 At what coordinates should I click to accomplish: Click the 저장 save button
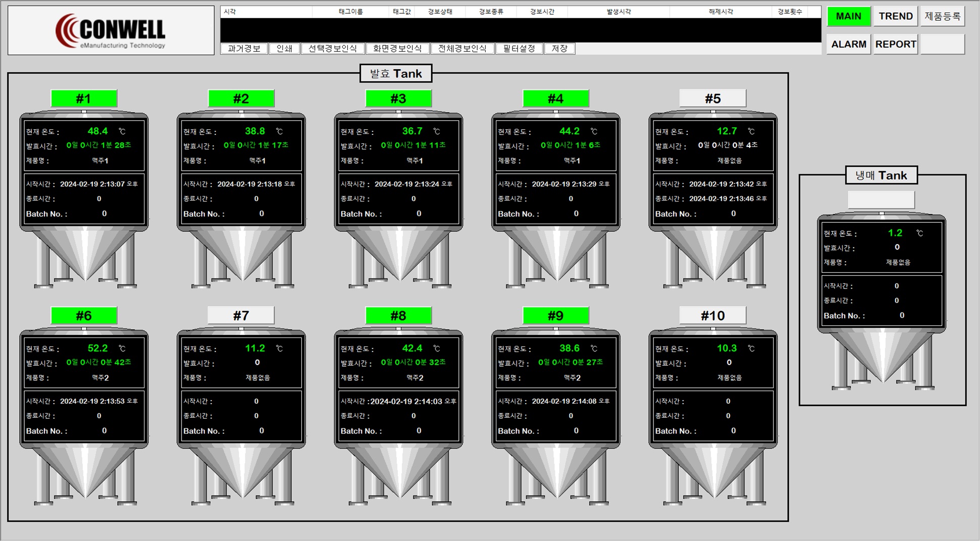click(559, 48)
